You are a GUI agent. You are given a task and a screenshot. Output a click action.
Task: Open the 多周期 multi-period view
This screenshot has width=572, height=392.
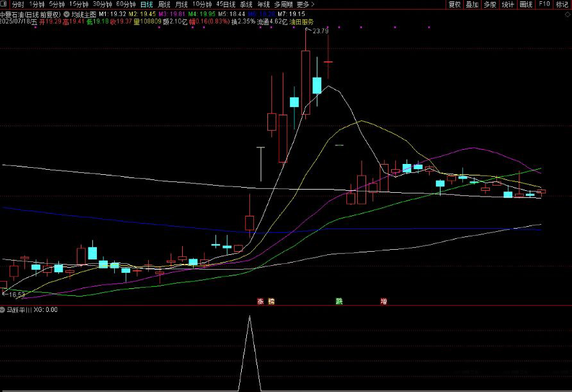(282, 4)
